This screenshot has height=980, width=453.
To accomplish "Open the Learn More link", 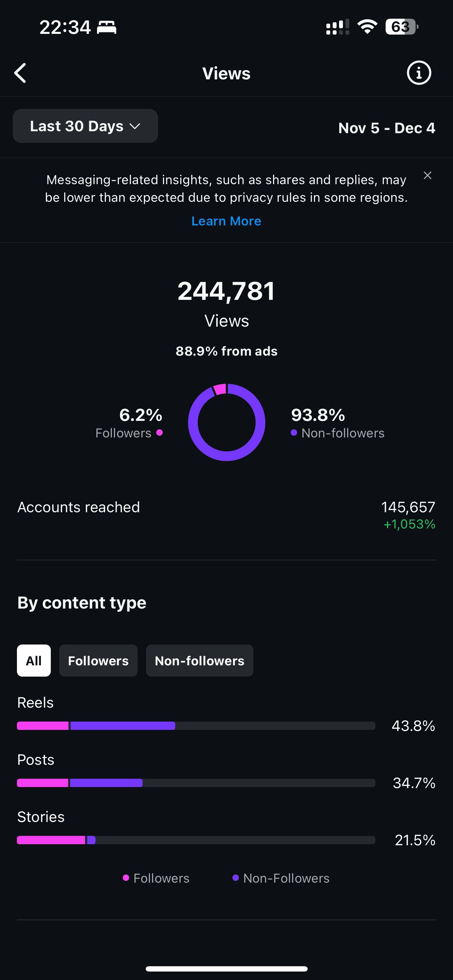I will pos(226,221).
